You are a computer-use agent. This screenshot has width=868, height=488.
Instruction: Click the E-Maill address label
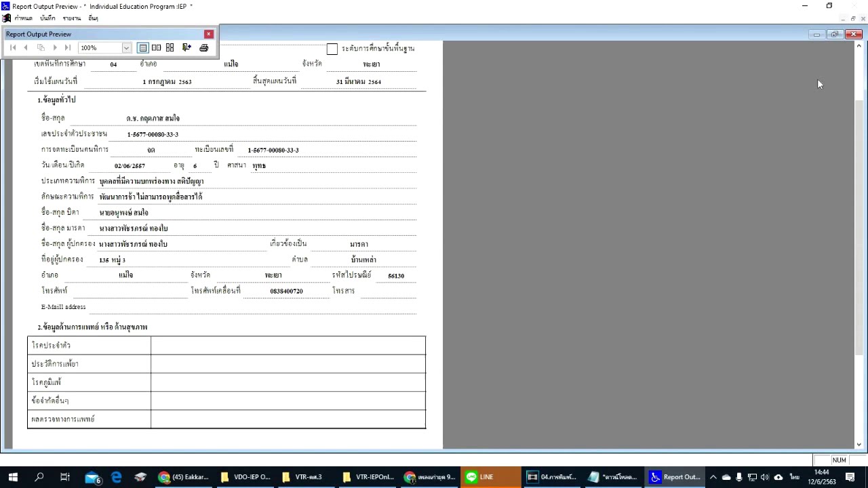click(63, 307)
